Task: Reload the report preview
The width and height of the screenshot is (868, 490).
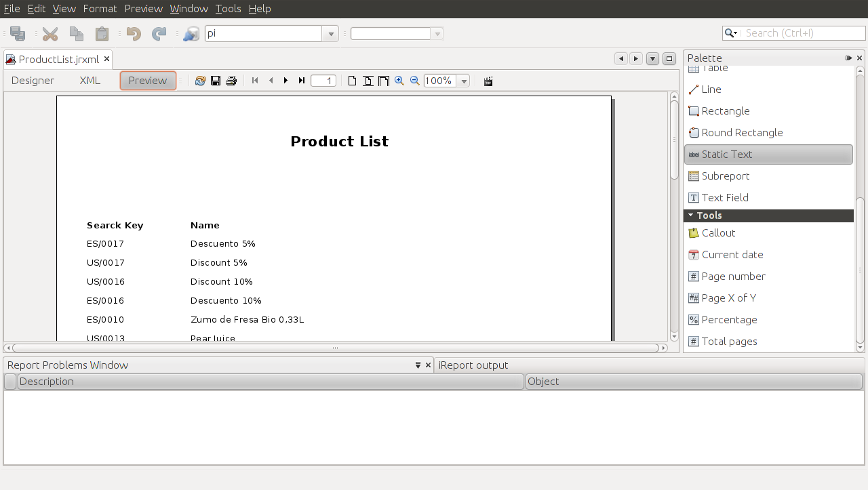Action: [200, 81]
